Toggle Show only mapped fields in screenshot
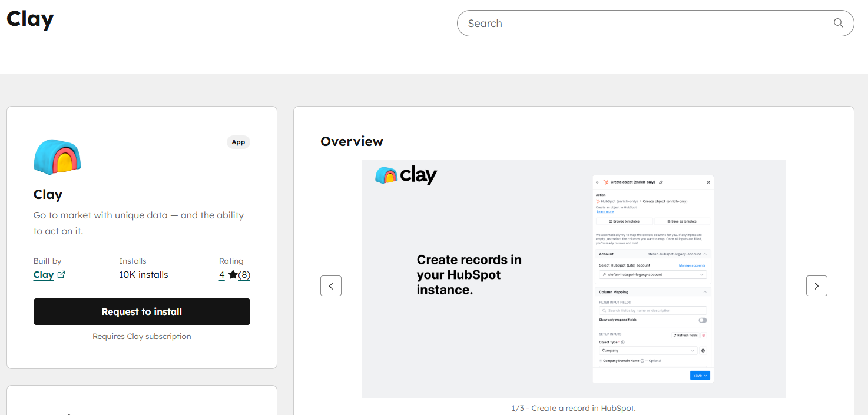The width and height of the screenshot is (868, 415). pyautogui.click(x=703, y=320)
